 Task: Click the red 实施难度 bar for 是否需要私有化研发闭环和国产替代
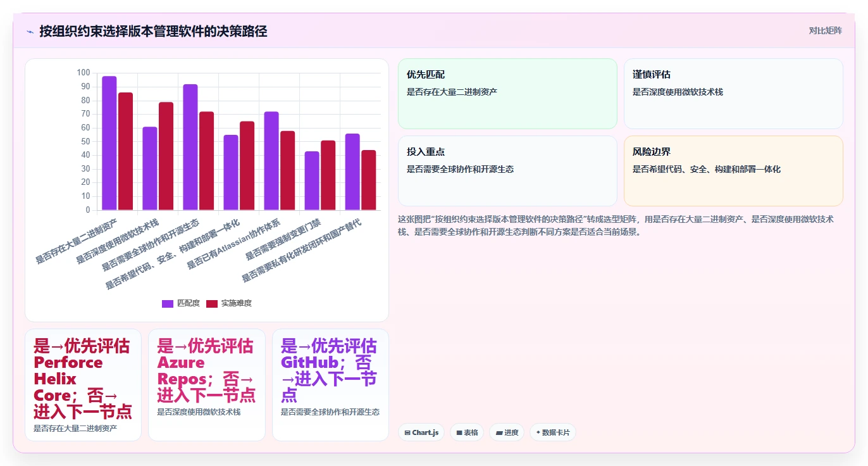pos(368,180)
